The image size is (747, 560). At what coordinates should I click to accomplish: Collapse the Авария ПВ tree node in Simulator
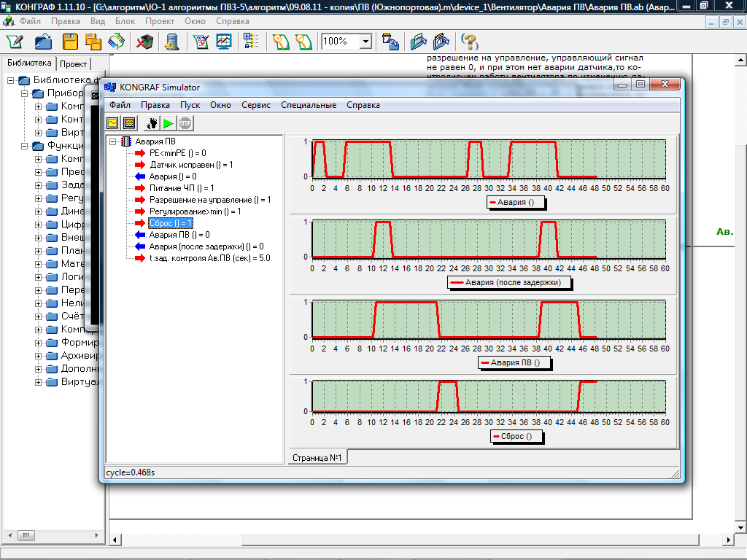coord(113,141)
